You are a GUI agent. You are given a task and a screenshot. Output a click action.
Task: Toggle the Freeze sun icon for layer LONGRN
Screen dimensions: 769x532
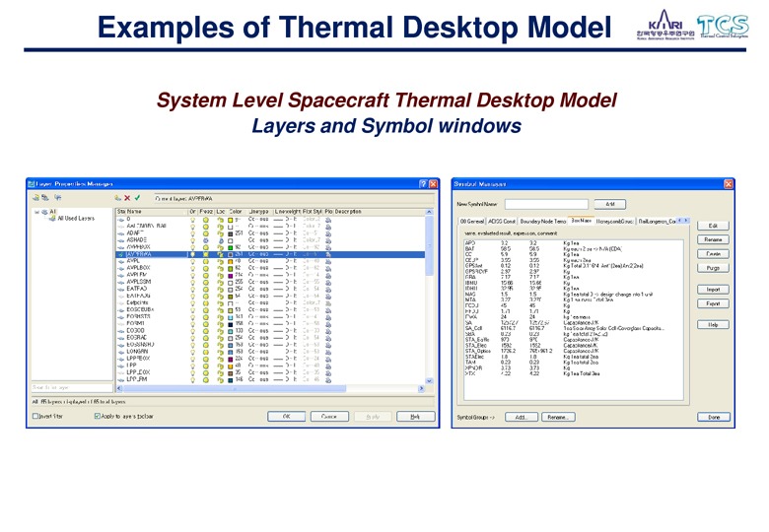click(x=206, y=352)
